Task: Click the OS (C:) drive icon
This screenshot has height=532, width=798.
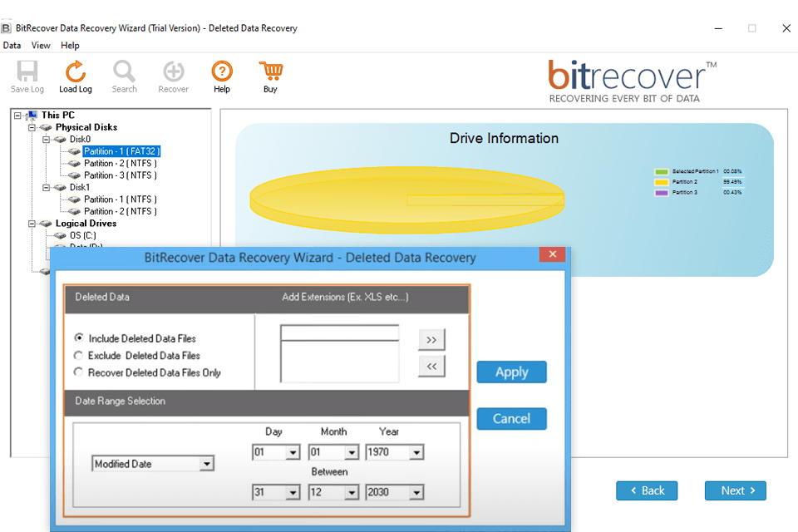Action: tap(60, 235)
